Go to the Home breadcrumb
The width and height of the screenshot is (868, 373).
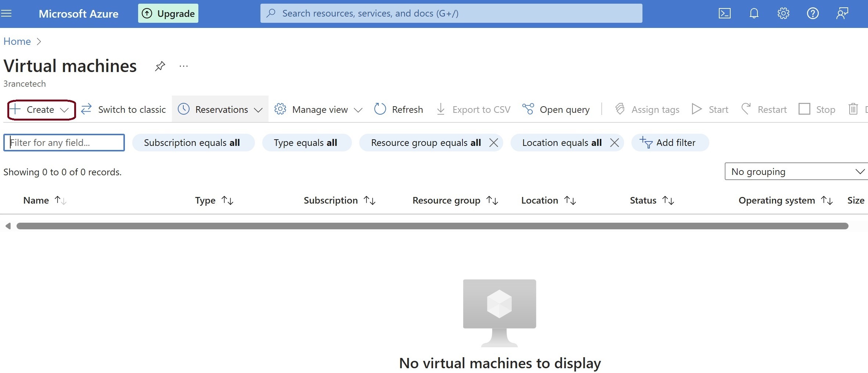click(17, 41)
